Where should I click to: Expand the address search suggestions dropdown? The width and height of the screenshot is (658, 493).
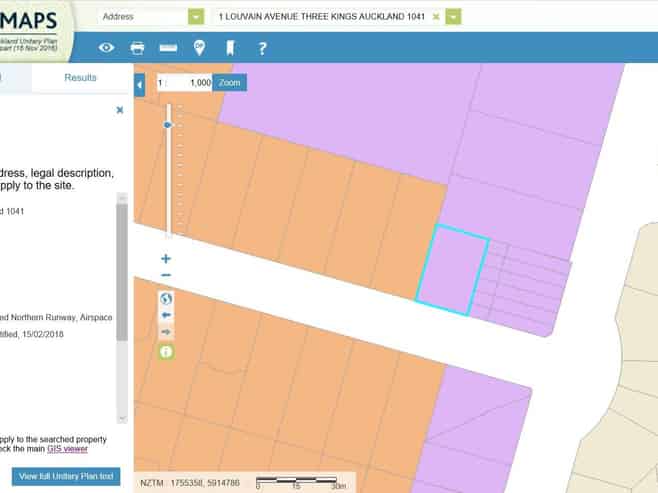click(455, 17)
